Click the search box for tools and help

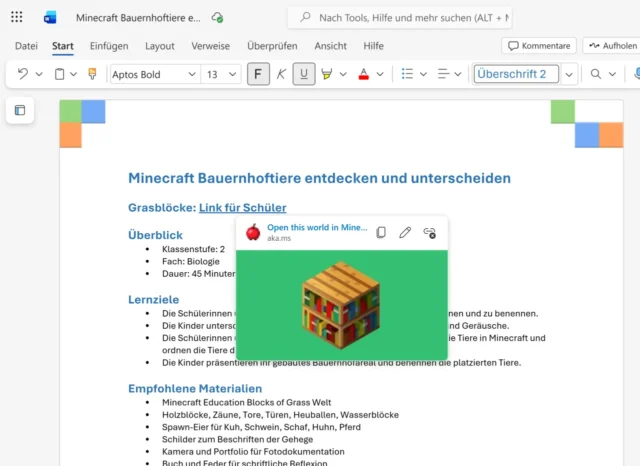coord(400,18)
